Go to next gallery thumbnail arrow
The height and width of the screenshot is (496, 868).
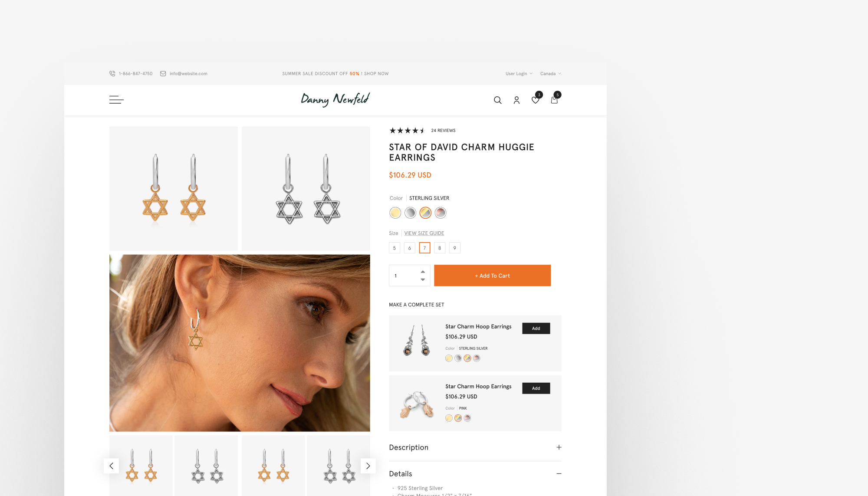tap(368, 466)
